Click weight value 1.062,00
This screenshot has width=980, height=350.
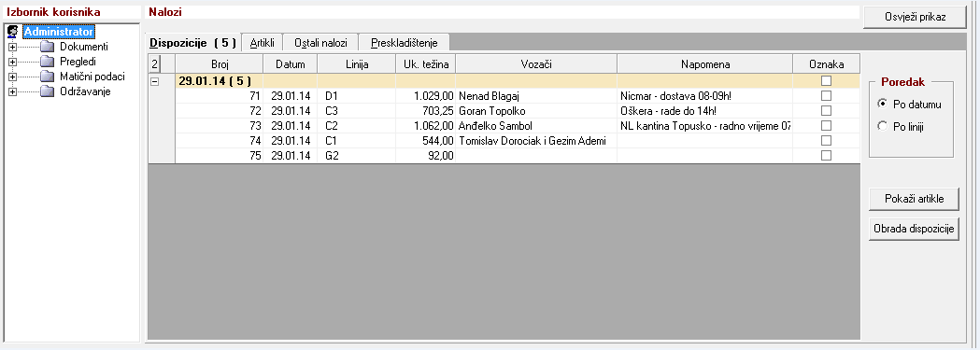pos(433,126)
